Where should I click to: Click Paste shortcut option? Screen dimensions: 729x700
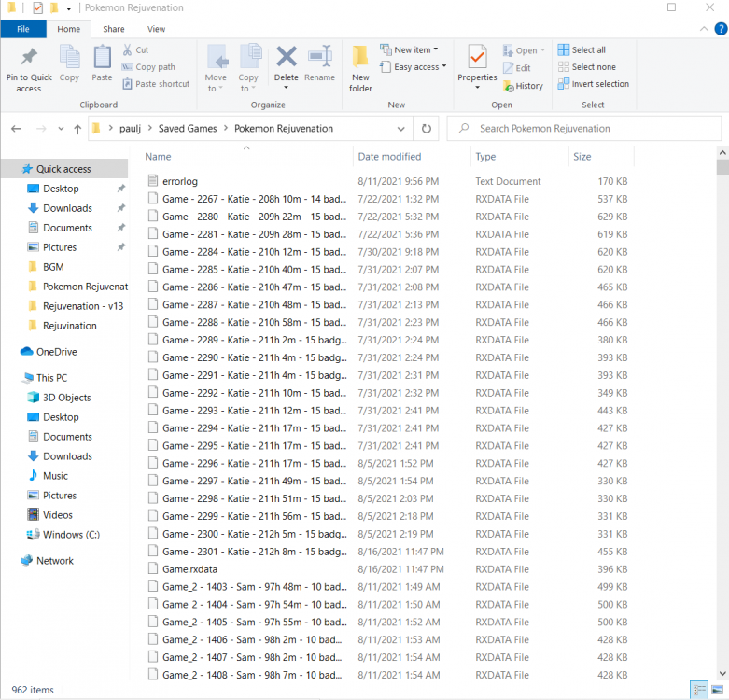(x=156, y=84)
